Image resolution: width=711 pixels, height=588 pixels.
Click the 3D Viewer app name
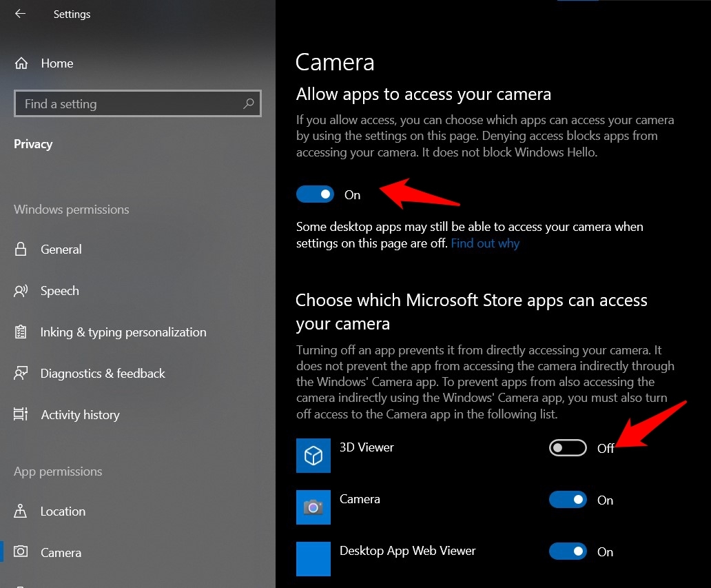pos(367,447)
